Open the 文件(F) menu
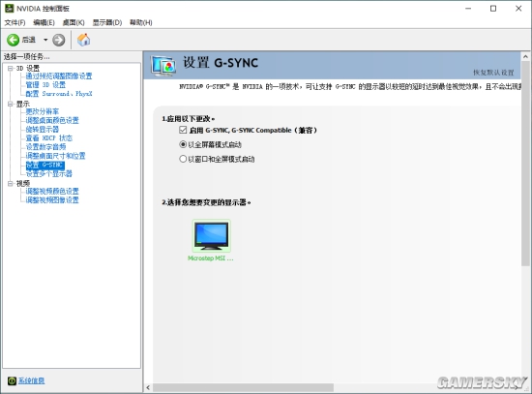Screen dimensions: 532x394 (x=15, y=22)
